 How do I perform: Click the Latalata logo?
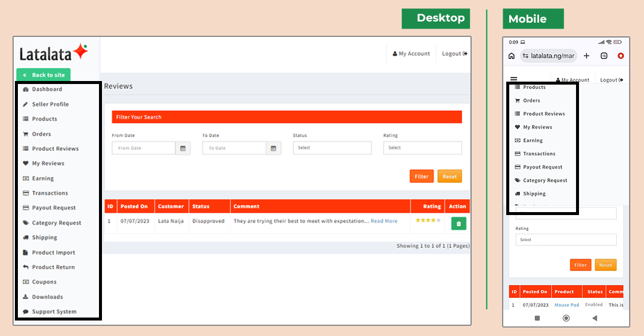point(54,53)
